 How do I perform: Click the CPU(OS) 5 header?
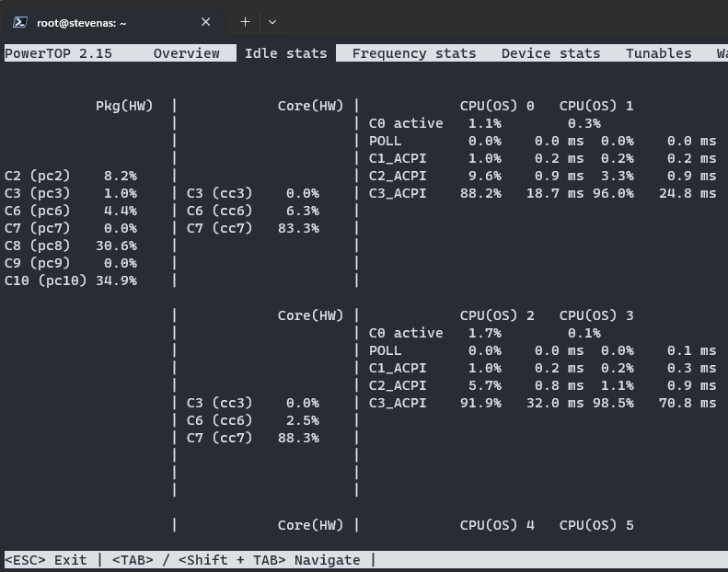[x=596, y=526]
